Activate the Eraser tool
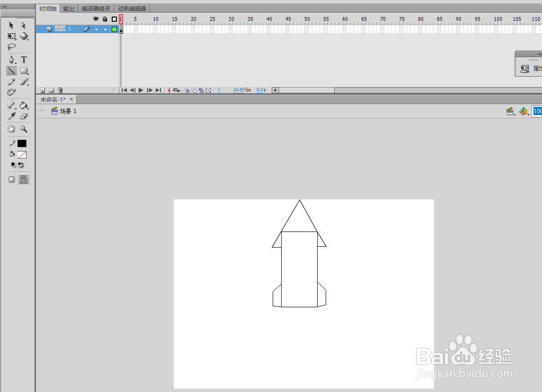This screenshot has width=542, height=392. (x=24, y=116)
